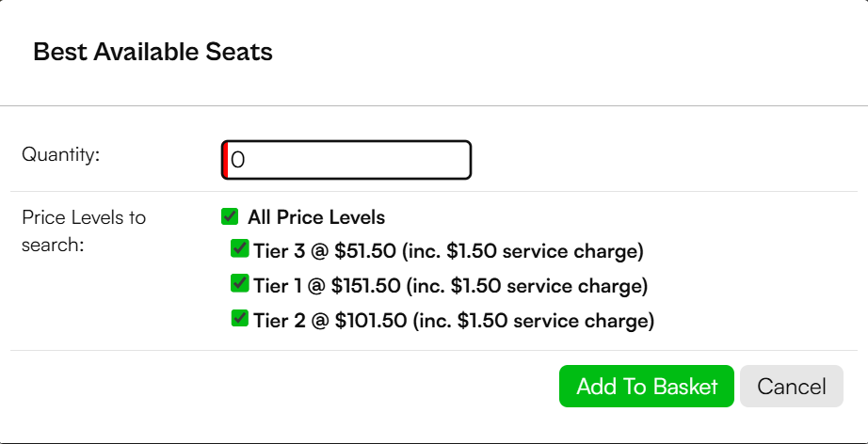Uncheck the All Price Levels checkbox
868x444 pixels.
click(x=229, y=216)
